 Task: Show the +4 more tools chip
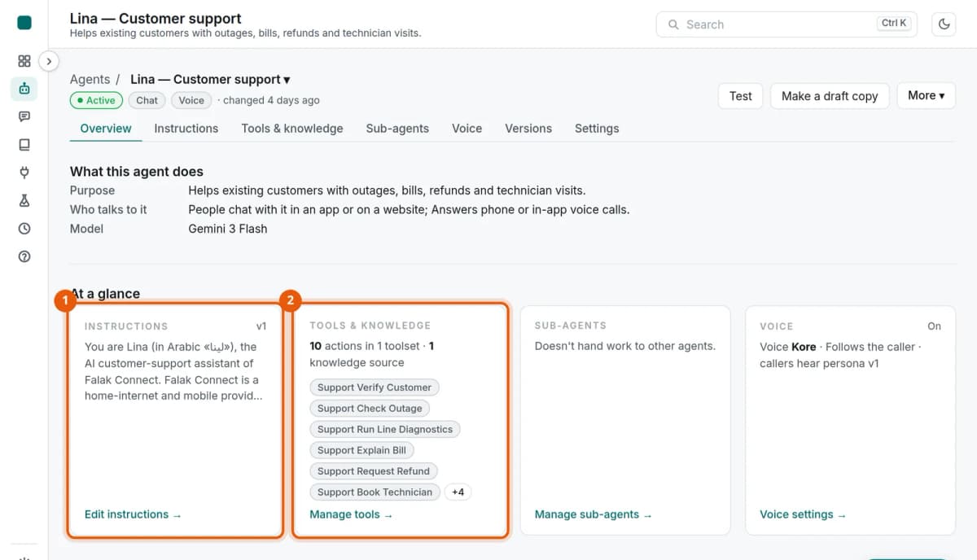pos(458,492)
